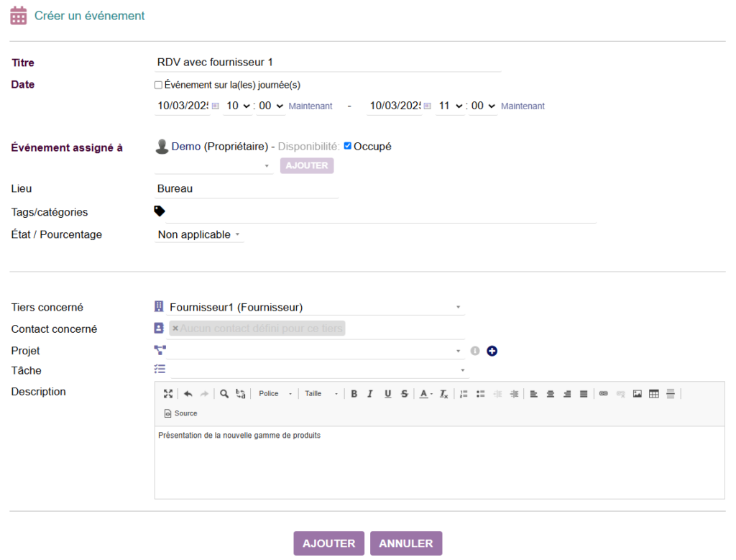
Task: Click the Undo icon in editor toolbar
Action: pyautogui.click(x=188, y=394)
